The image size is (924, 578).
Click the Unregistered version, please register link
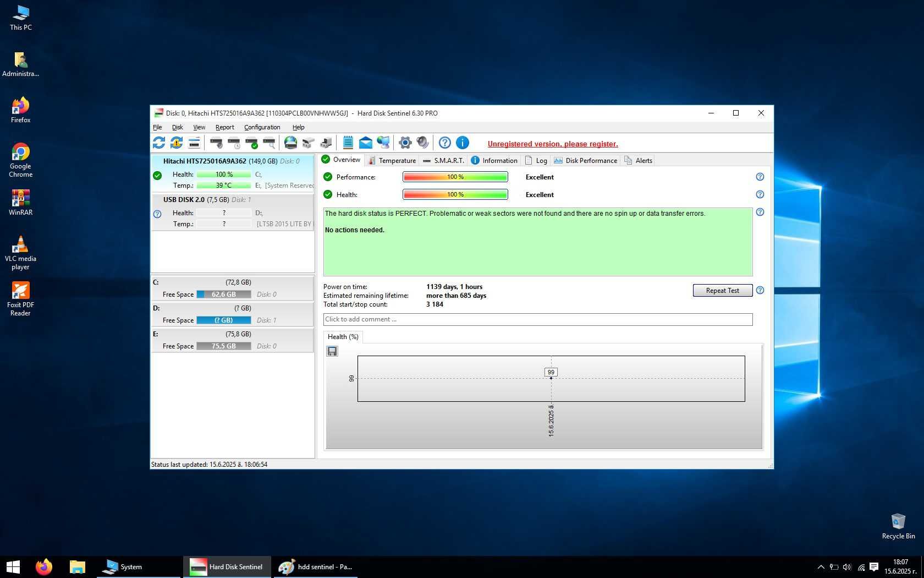tap(553, 144)
